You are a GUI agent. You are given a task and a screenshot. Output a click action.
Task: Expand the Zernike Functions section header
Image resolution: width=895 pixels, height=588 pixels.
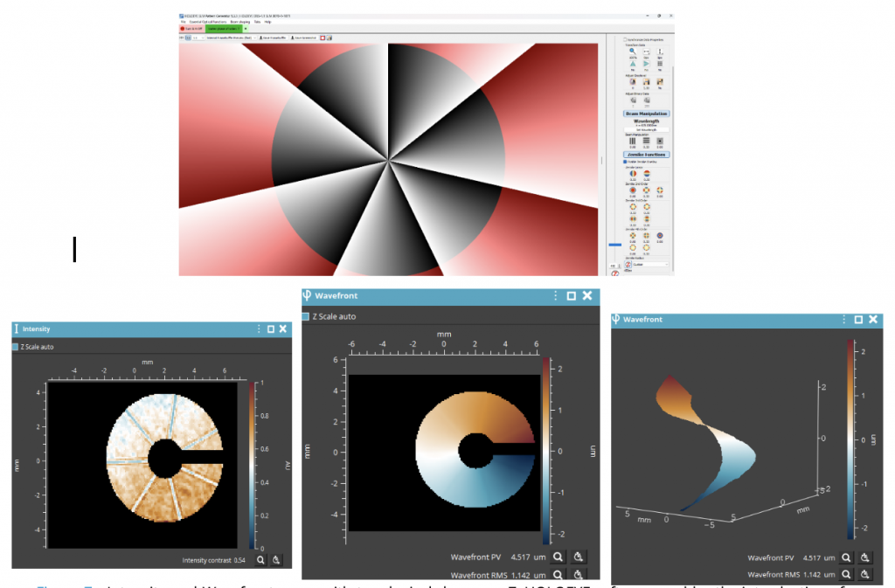tap(646, 154)
